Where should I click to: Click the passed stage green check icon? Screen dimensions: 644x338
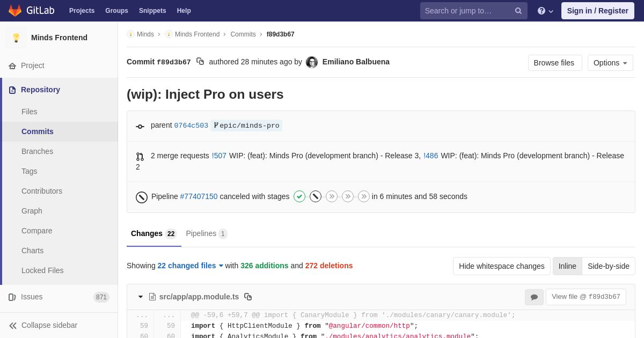click(x=299, y=196)
